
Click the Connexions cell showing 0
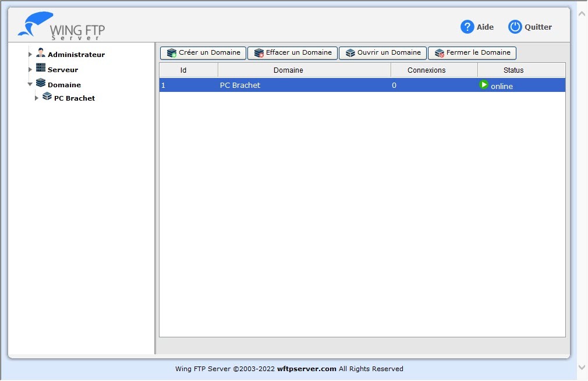point(434,85)
